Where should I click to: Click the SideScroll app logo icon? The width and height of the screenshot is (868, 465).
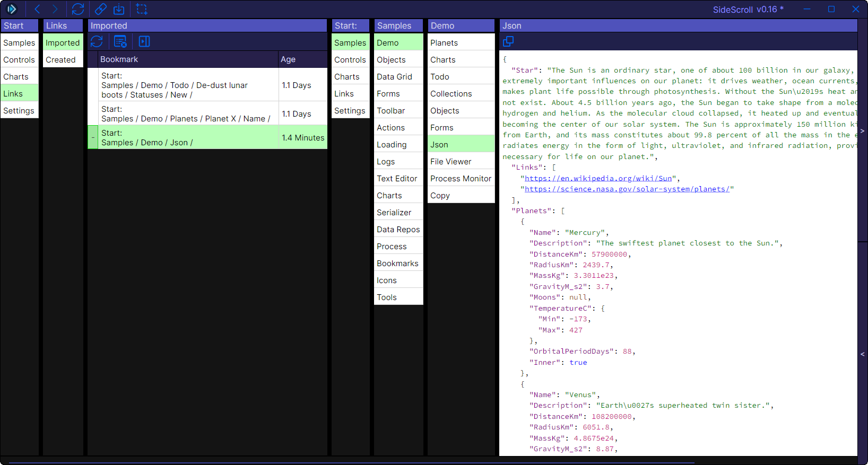point(12,9)
